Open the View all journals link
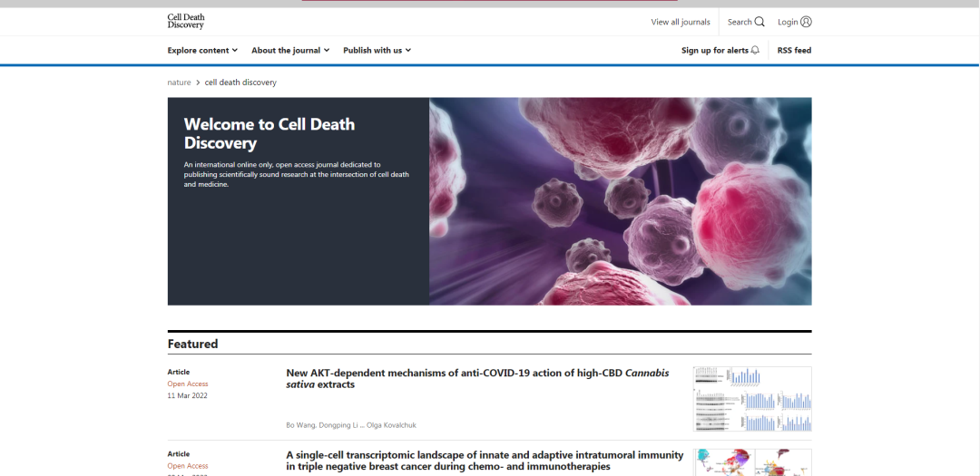The height and width of the screenshot is (476, 980). click(681, 22)
